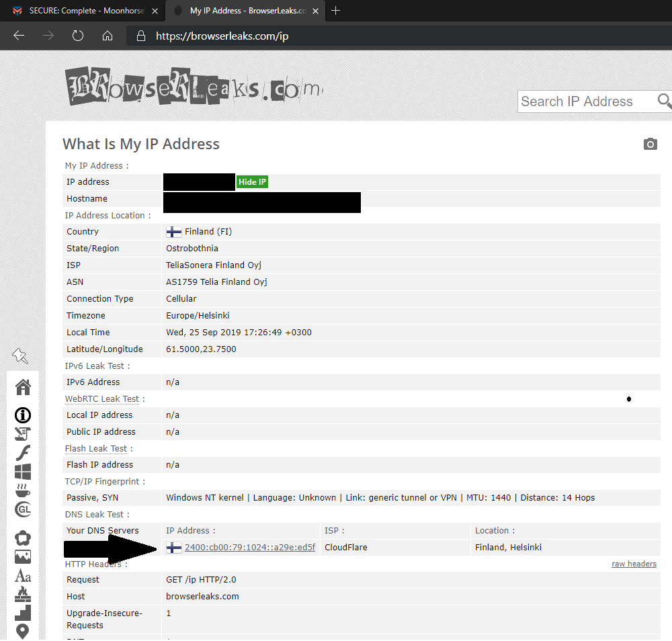
Task: Open the Java applet coffee cup icon
Action: [x=23, y=490]
